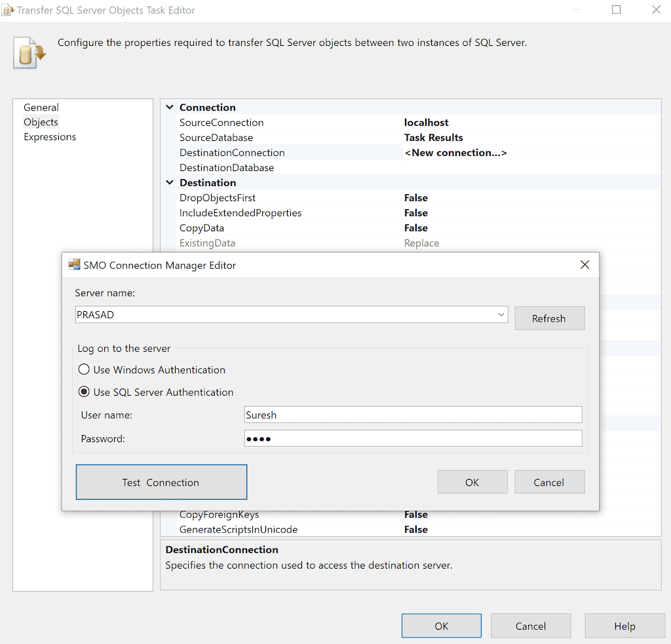This screenshot has width=671, height=644.
Task: Click the DestinationConnection New connection value
Action: point(456,152)
